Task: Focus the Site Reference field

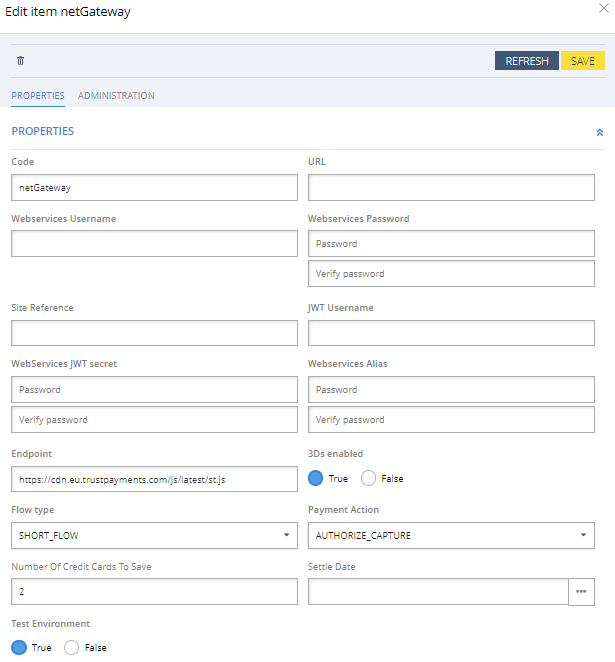Action: [x=154, y=333]
